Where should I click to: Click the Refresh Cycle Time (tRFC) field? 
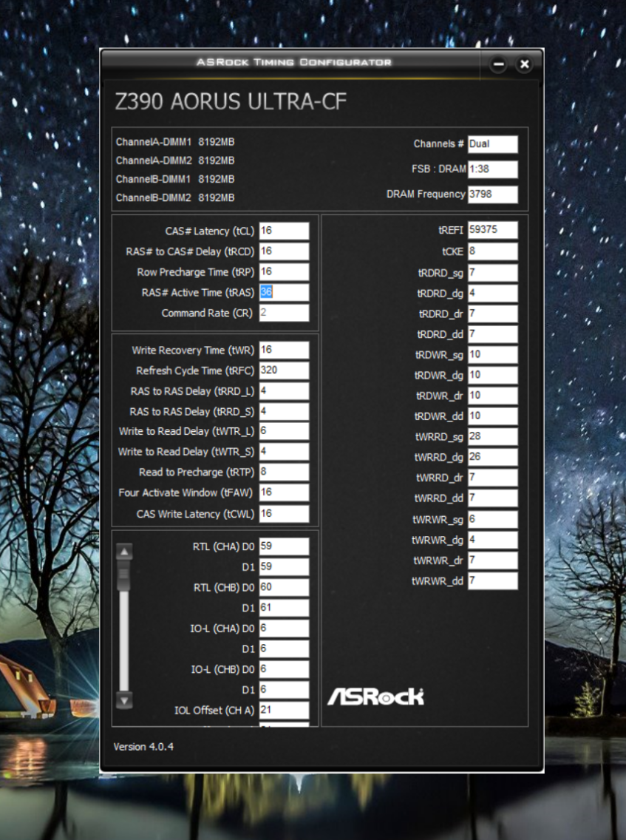click(284, 370)
